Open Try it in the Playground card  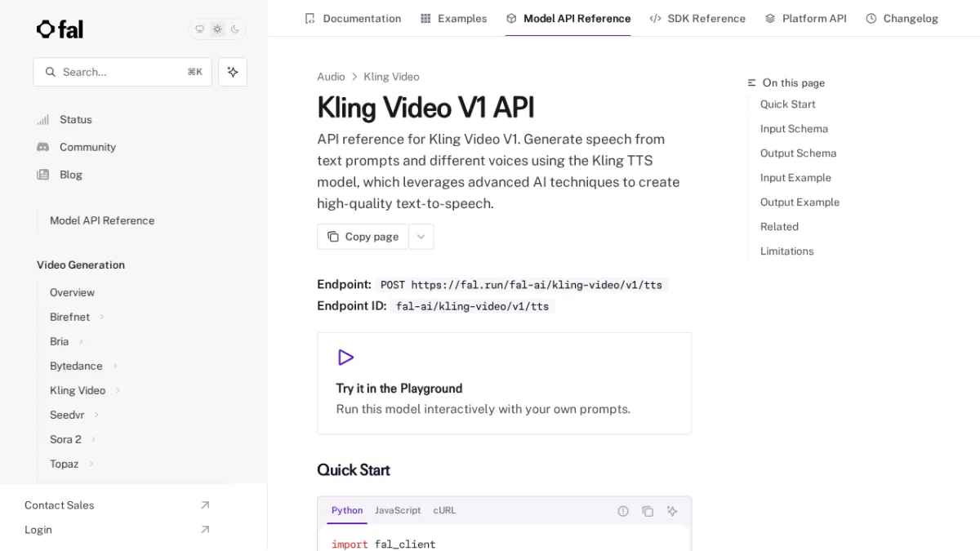click(504, 383)
